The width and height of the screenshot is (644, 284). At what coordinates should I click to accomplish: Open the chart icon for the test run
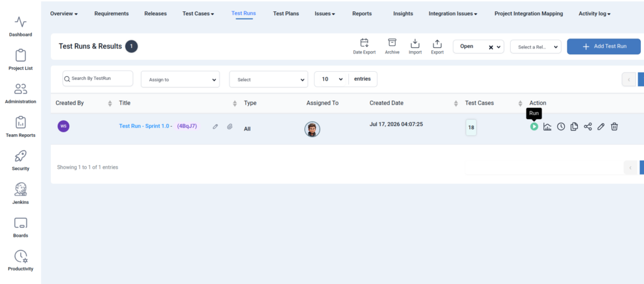point(547,127)
